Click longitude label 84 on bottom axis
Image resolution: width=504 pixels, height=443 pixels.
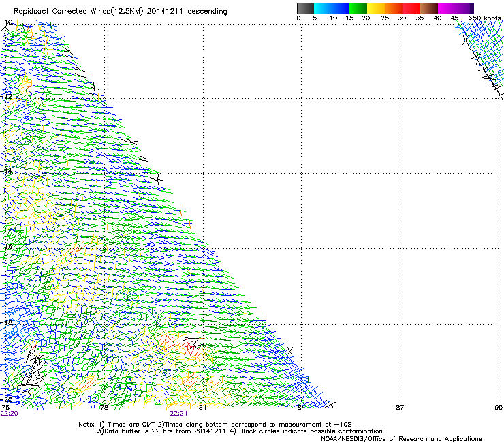301,408
